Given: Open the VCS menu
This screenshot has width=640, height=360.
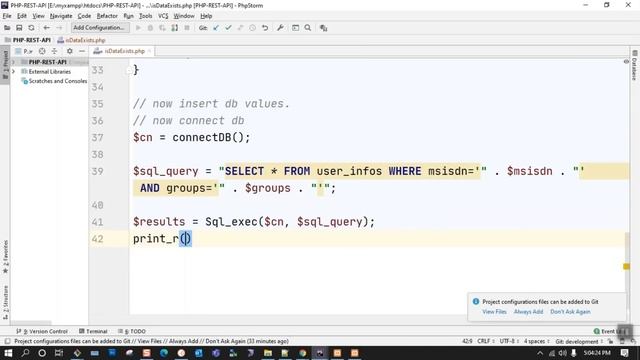Looking at the screenshot, I should click(163, 16).
